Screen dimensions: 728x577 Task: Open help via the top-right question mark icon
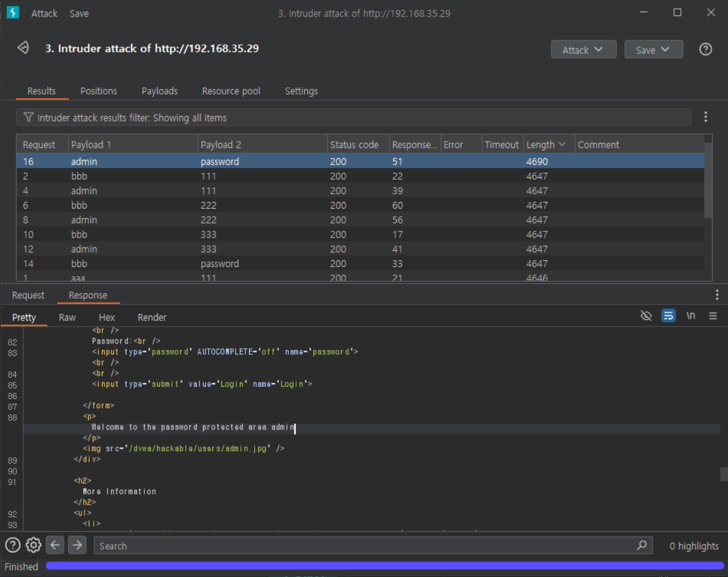705,50
